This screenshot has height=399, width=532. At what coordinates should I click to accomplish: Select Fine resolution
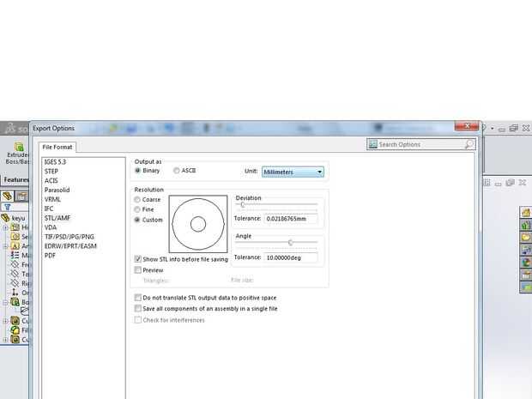(137, 209)
